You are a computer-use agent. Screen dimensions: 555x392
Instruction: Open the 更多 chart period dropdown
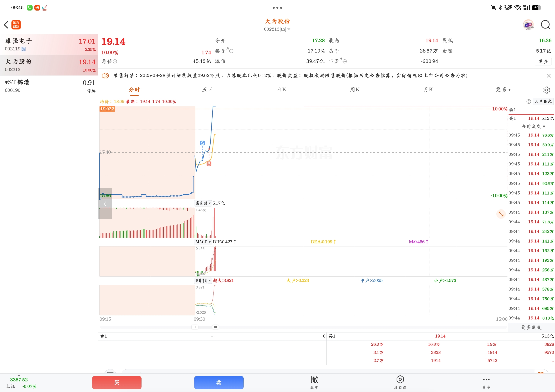point(503,90)
